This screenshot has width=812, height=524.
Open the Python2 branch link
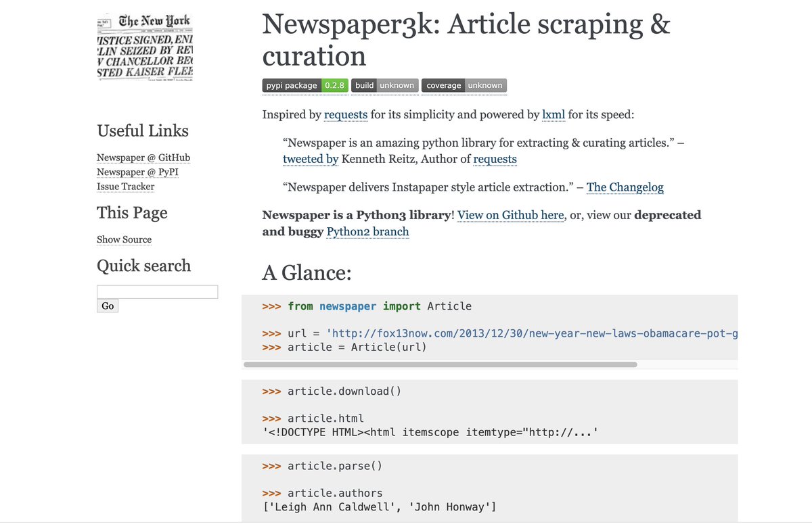click(x=367, y=232)
